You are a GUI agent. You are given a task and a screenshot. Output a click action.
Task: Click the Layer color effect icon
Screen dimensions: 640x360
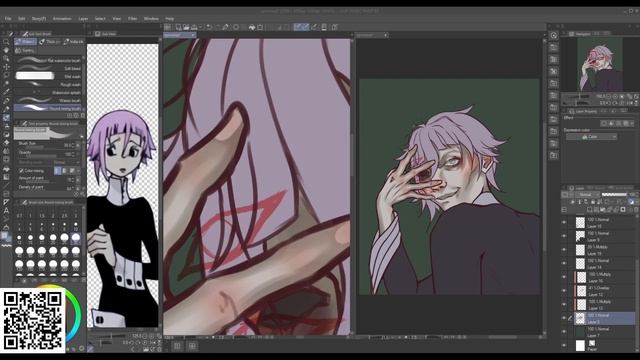tap(626, 123)
